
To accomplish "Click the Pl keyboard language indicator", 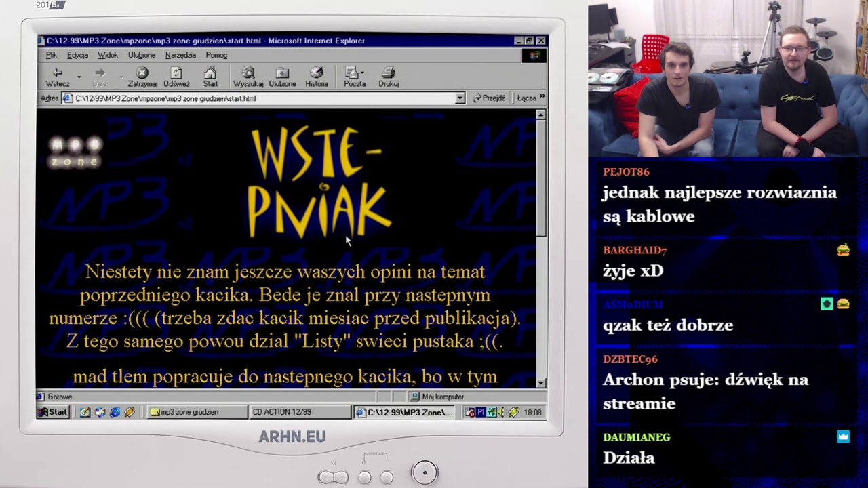I will coord(481,412).
